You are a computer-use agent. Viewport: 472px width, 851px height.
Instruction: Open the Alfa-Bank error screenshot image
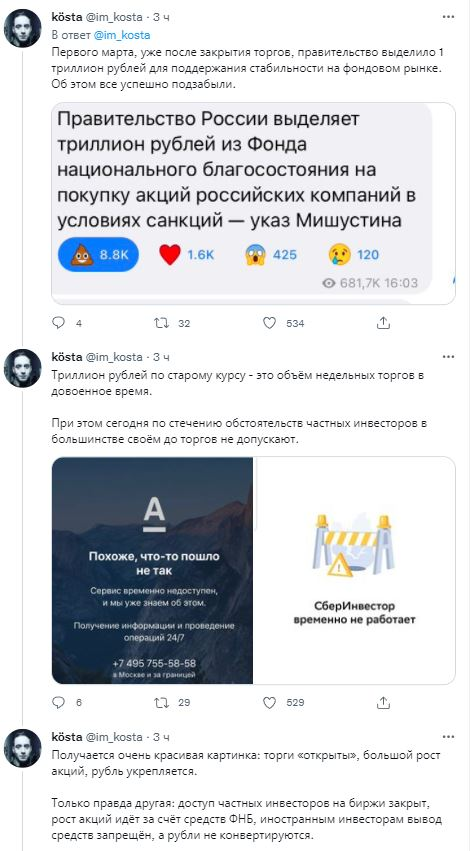click(152, 570)
